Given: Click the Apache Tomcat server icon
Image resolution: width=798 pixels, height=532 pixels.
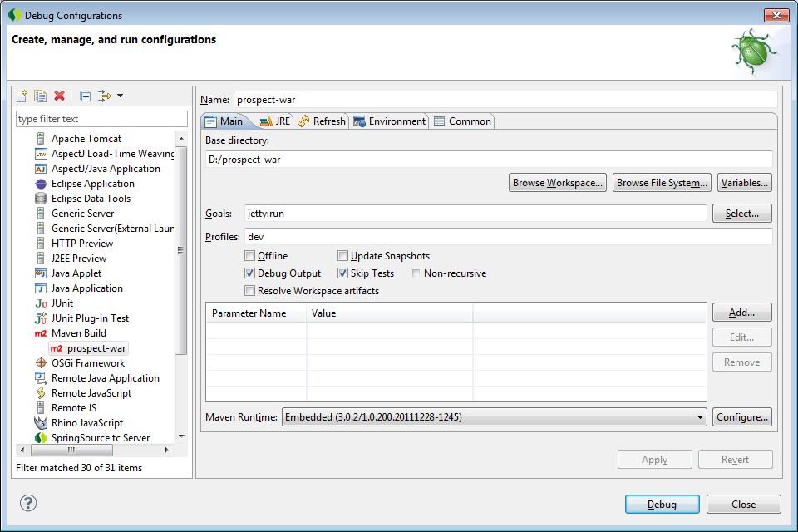Looking at the screenshot, I should (x=41, y=139).
